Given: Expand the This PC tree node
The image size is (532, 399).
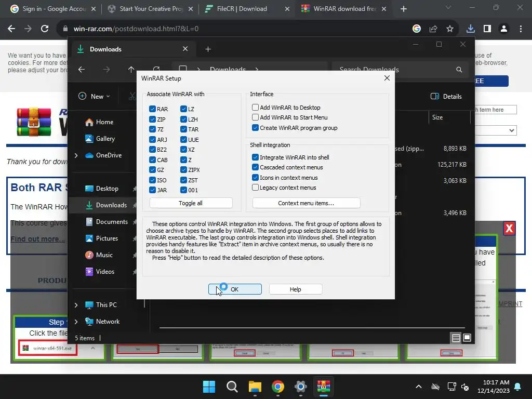Looking at the screenshot, I should pyautogui.click(x=76, y=305).
